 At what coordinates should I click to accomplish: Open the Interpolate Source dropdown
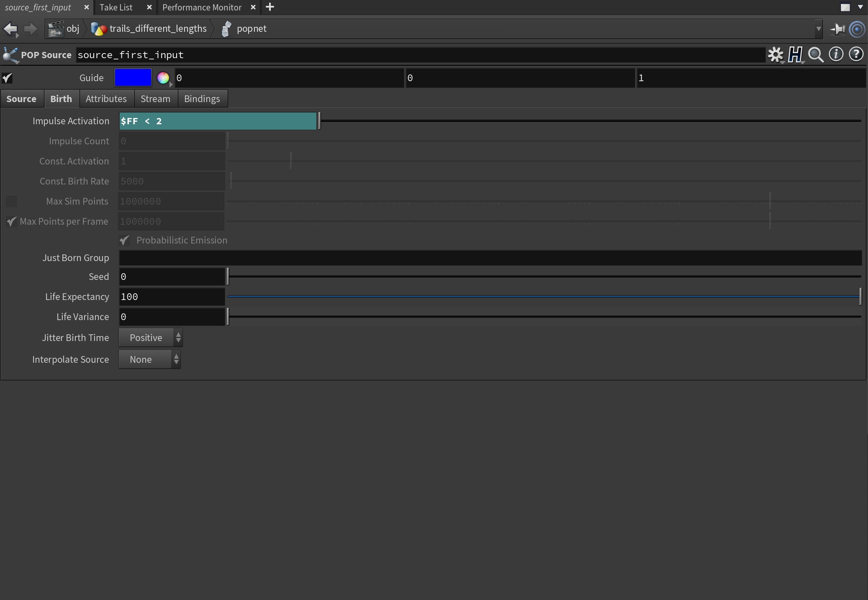[x=149, y=359]
